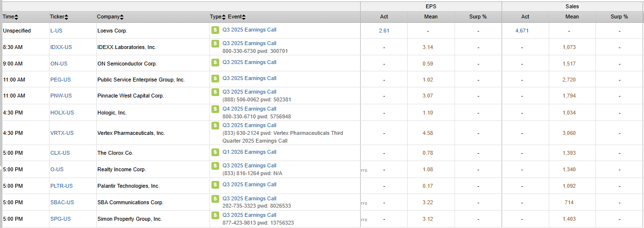Click Loews actual EPS value 2.61

point(384,31)
